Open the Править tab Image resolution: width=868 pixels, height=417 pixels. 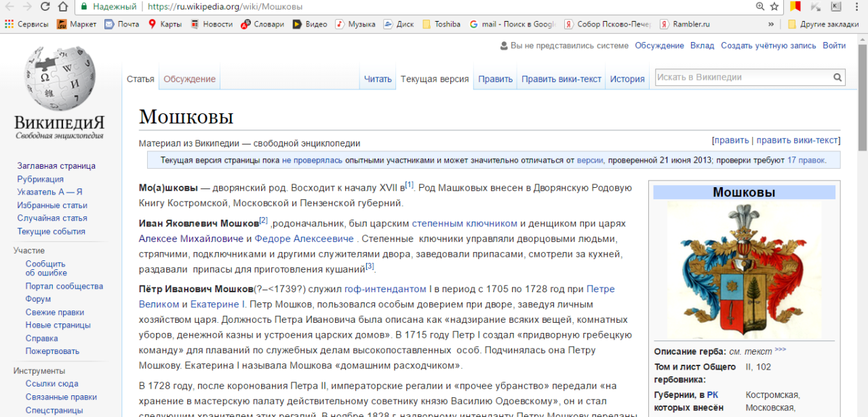pyautogui.click(x=495, y=79)
